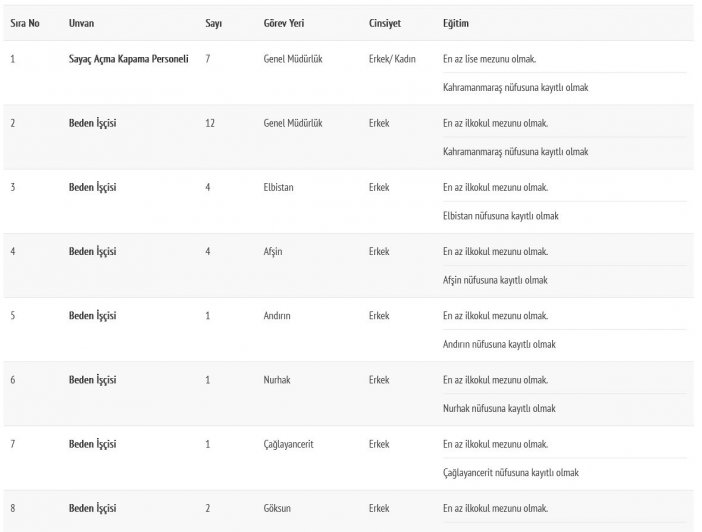Viewport: 702px width, 532px height.
Task: Select "Nurhak nüfusuna kayıtlı olmak" requirement text
Action: (x=499, y=408)
